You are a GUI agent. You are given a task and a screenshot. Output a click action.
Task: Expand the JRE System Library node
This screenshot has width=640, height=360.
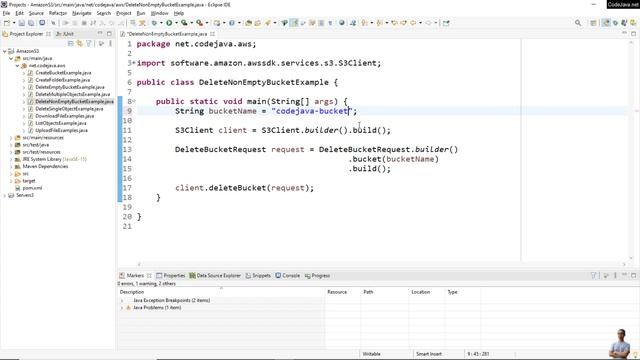[x=11, y=159]
